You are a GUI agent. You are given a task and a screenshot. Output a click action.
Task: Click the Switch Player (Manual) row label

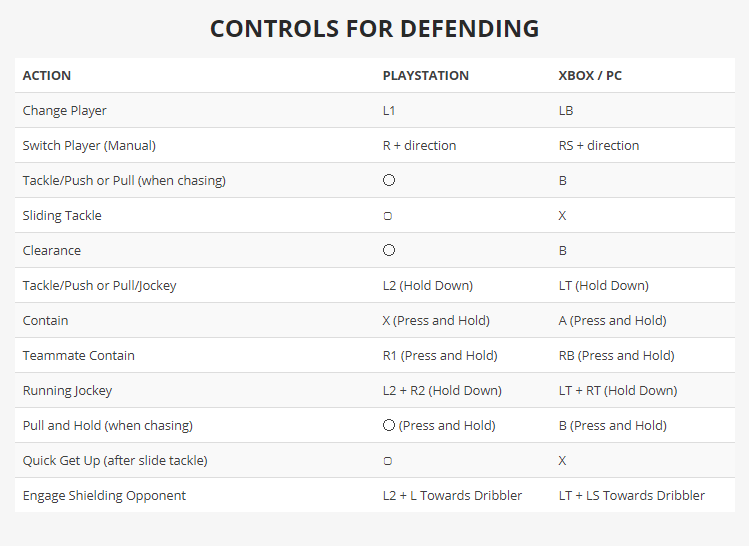click(89, 145)
